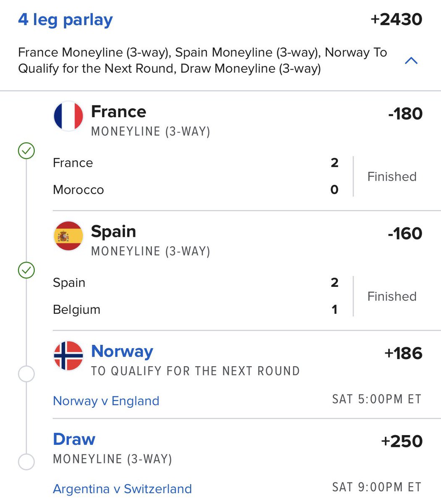
Task: Open the Argentina v Switzerland match link
Action: point(123,489)
